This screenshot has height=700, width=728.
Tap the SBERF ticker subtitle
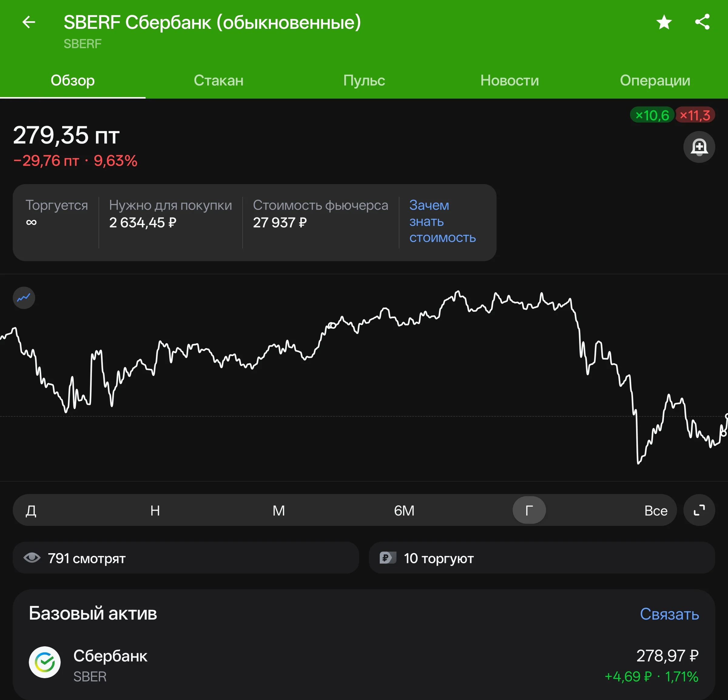pyautogui.click(x=83, y=44)
